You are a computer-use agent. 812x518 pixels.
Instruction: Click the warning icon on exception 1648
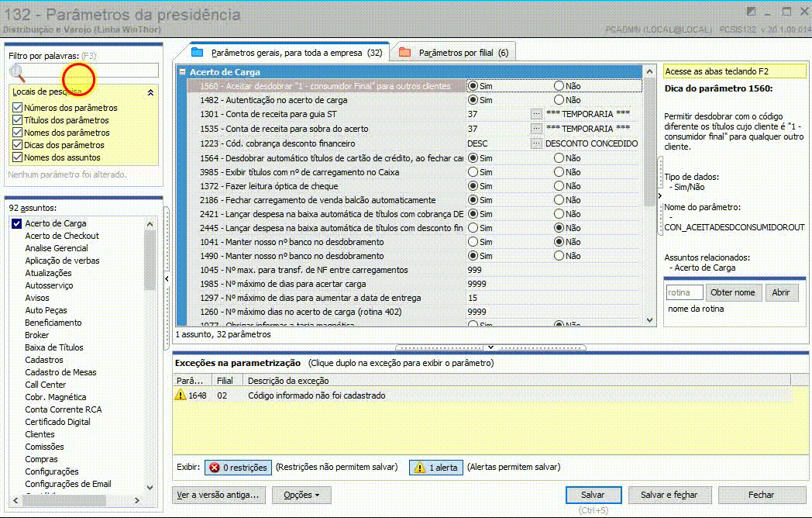point(180,395)
